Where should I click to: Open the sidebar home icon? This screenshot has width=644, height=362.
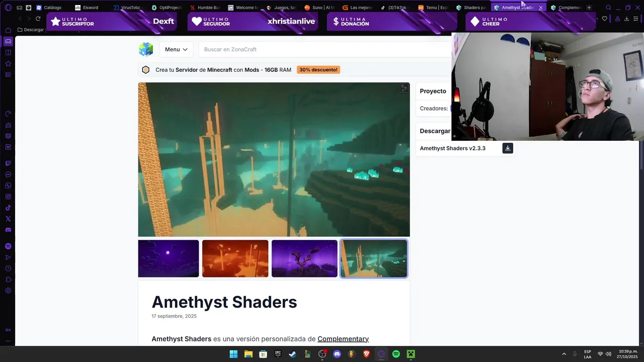click(x=8, y=30)
